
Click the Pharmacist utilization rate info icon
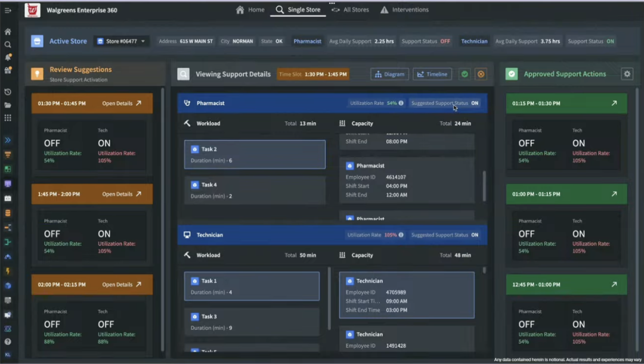(401, 103)
